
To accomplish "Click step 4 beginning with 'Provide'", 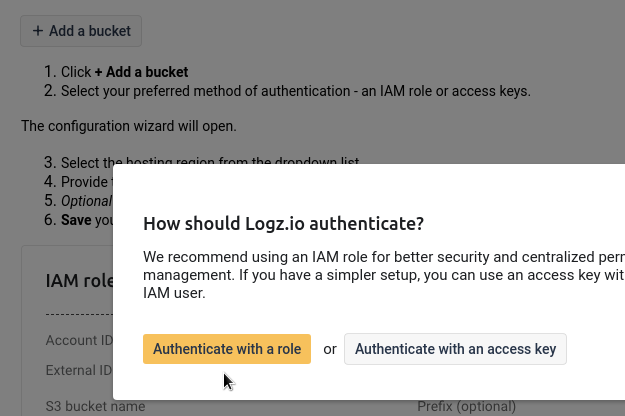I will tap(86, 182).
